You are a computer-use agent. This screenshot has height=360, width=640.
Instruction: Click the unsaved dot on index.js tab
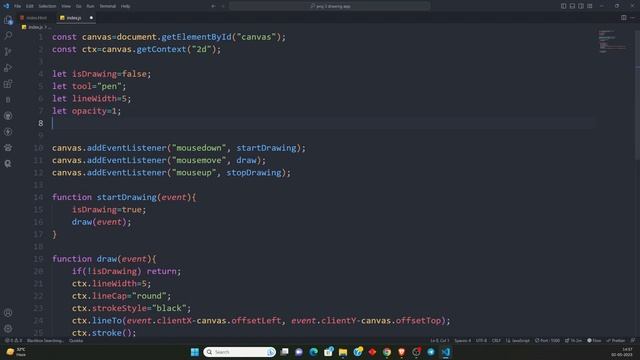pos(91,18)
